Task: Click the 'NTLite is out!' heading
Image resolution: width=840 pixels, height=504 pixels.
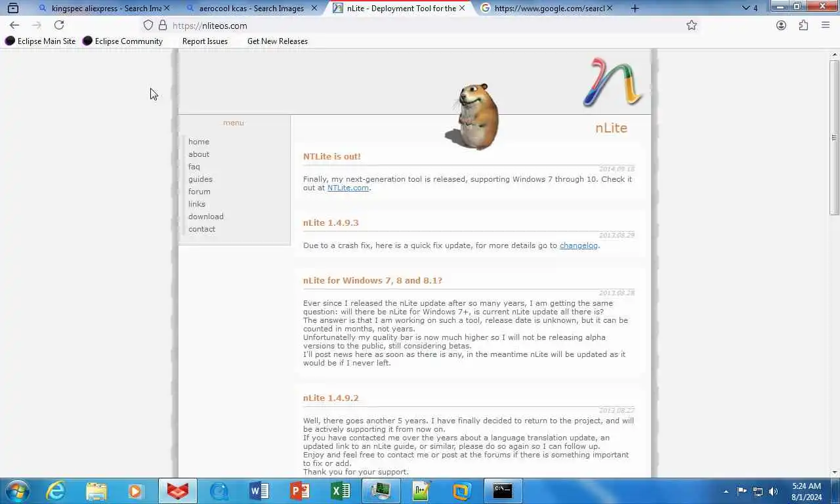Action: click(332, 156)
